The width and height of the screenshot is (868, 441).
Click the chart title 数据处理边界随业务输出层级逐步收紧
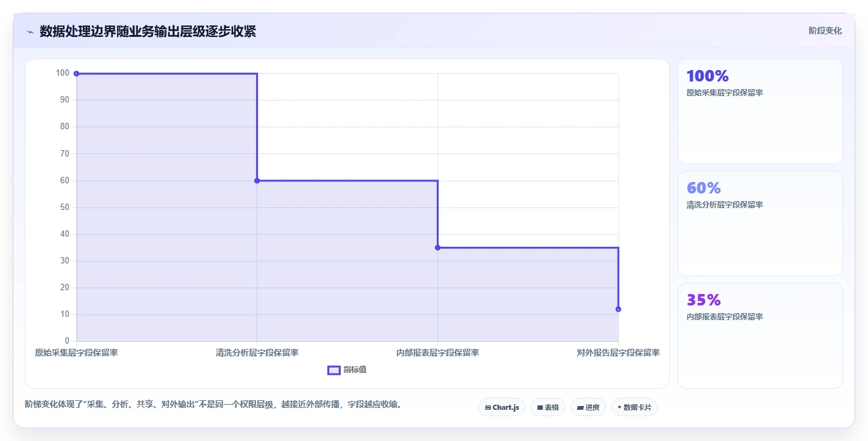pyautogui.click(x=148, y=31)
